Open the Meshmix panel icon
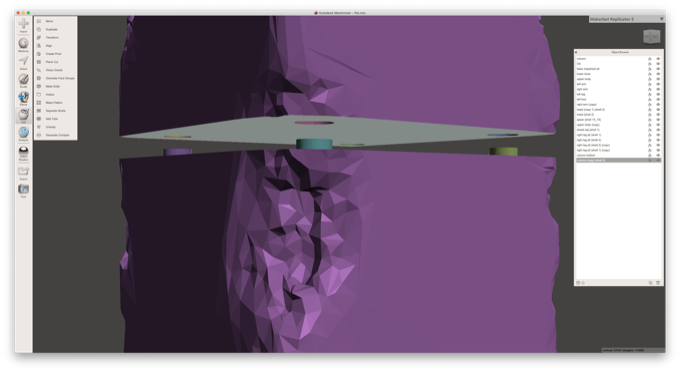The height and width of the screenshot is (372, 680). (x=23, y=45)
